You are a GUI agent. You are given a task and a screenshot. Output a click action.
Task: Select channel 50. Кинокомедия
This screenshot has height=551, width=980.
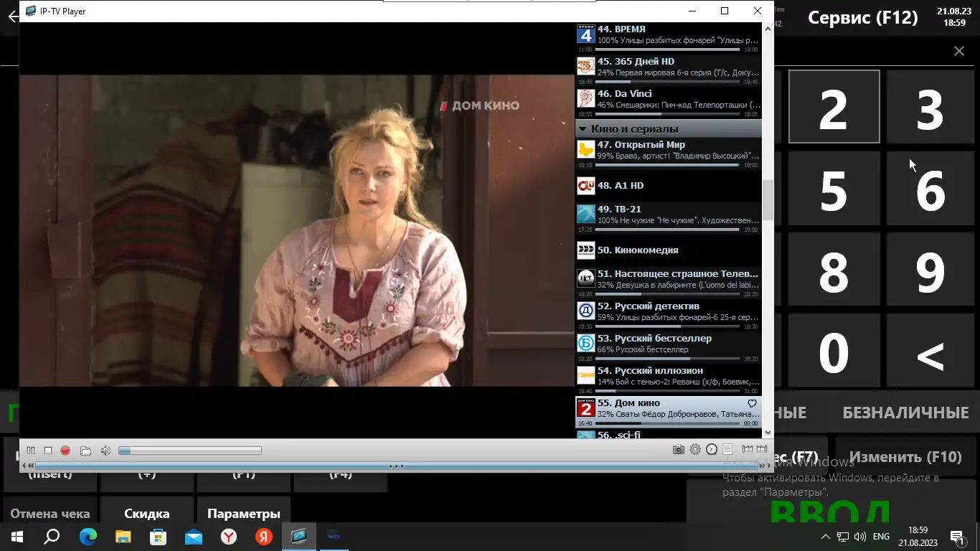pyautogui.click(x=668, y=250)
